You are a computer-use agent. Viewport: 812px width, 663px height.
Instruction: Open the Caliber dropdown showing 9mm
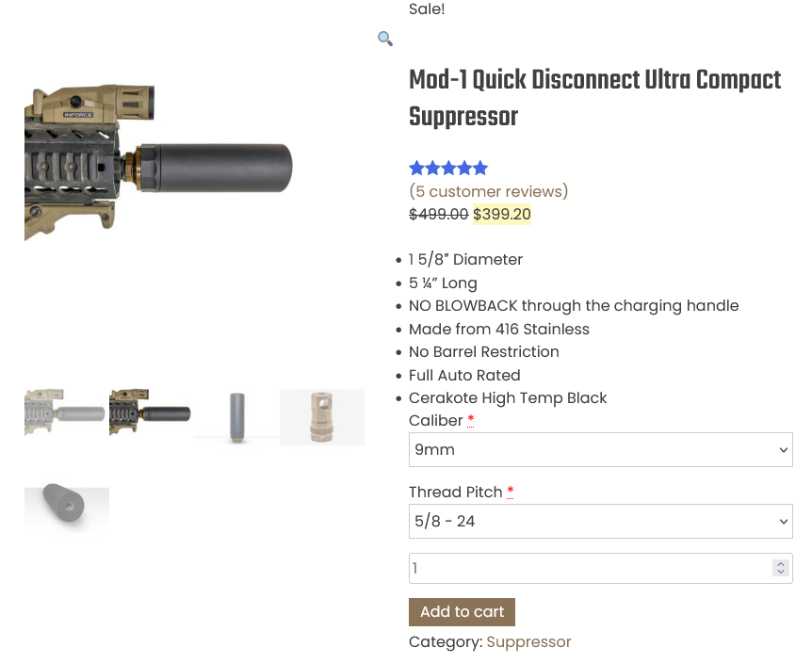click(x=600, y=450)
